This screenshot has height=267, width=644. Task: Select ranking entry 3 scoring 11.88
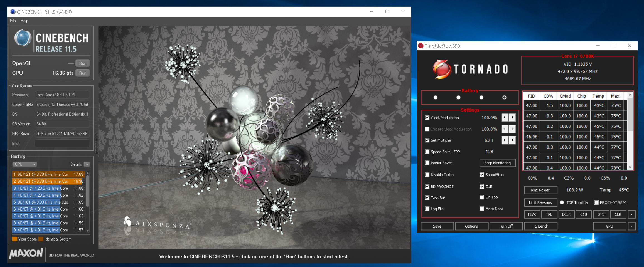pyautogui.click(x=48, y=188)
